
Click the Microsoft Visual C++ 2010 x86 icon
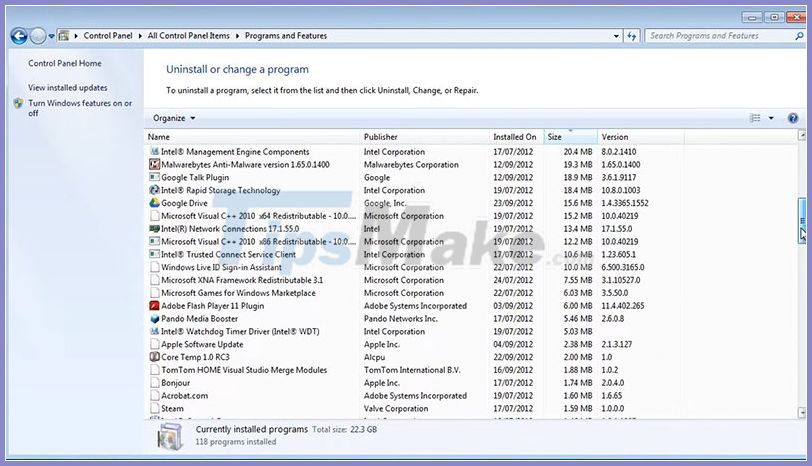coord(154,242)
